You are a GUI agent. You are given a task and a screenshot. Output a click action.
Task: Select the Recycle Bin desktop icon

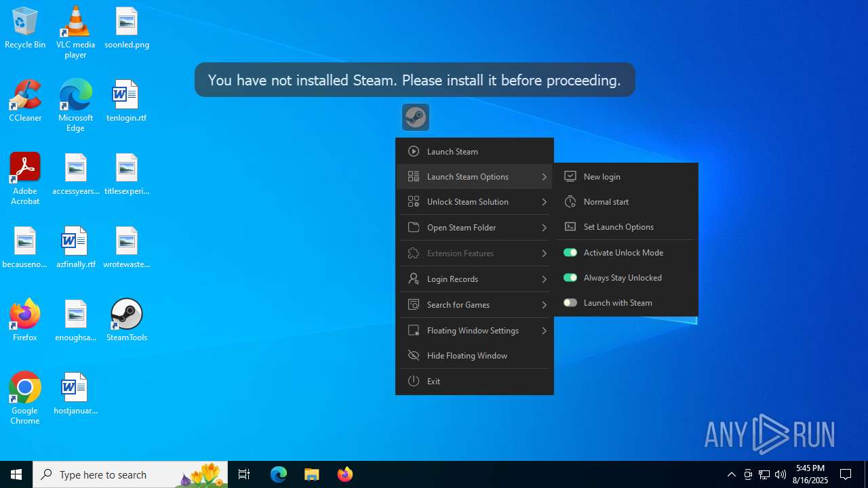click(25, 28)
